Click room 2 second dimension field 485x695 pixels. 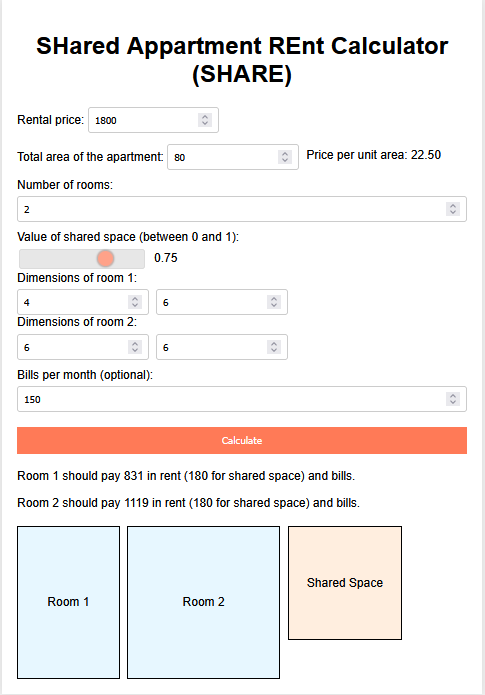(x=222, y=347)
